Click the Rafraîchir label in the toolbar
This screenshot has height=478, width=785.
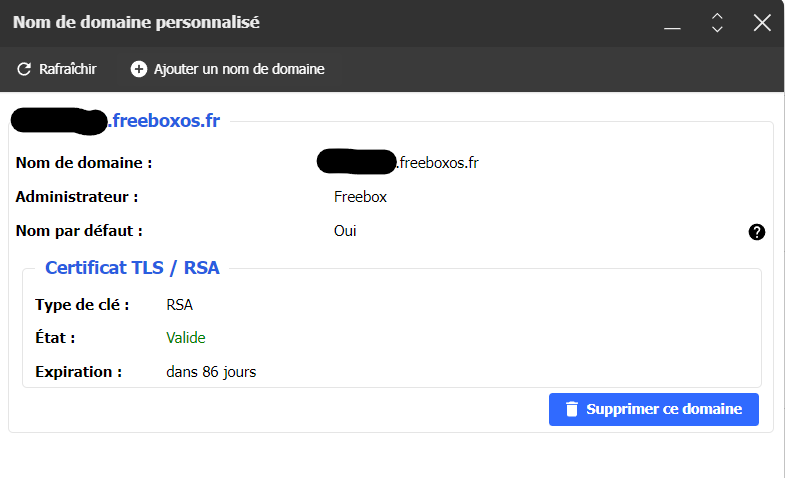(x=68, y=69)
